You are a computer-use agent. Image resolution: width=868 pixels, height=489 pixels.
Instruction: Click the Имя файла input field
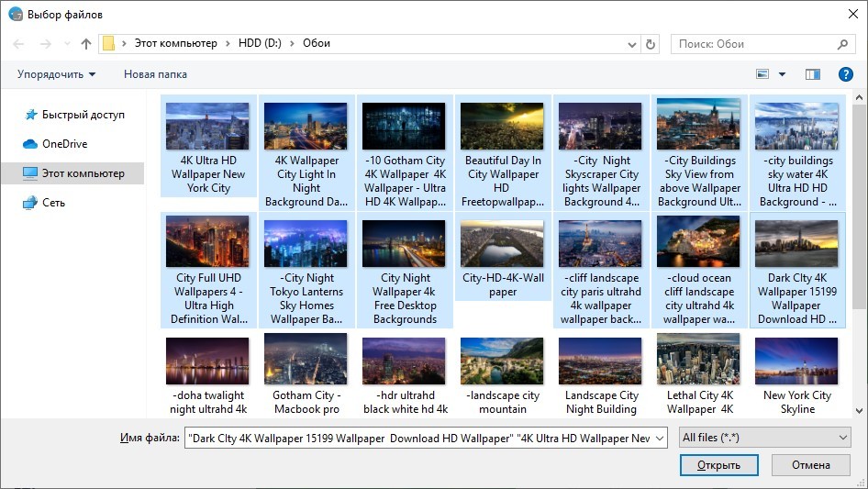[x=425, y=439]
